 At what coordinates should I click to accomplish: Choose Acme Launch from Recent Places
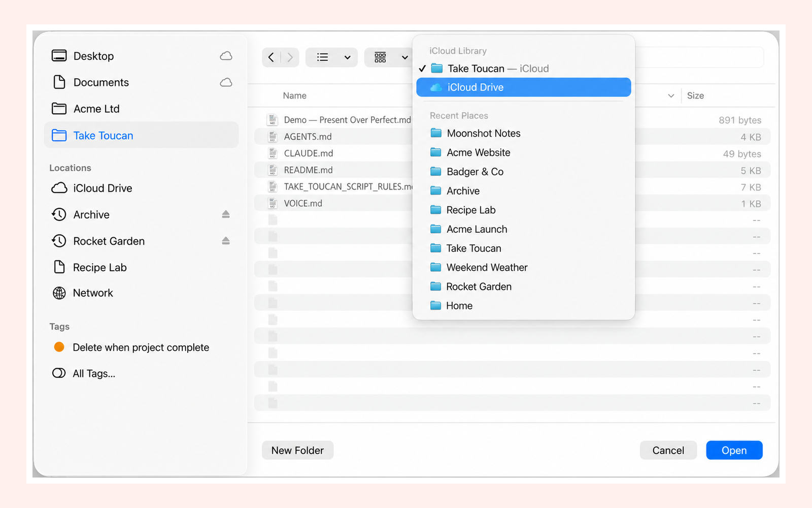click(523, 229)
